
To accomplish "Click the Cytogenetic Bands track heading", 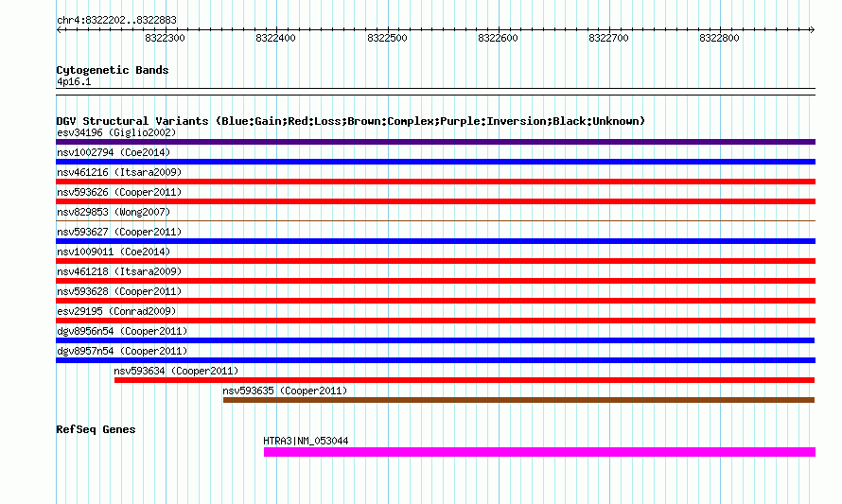I will 113,70.
